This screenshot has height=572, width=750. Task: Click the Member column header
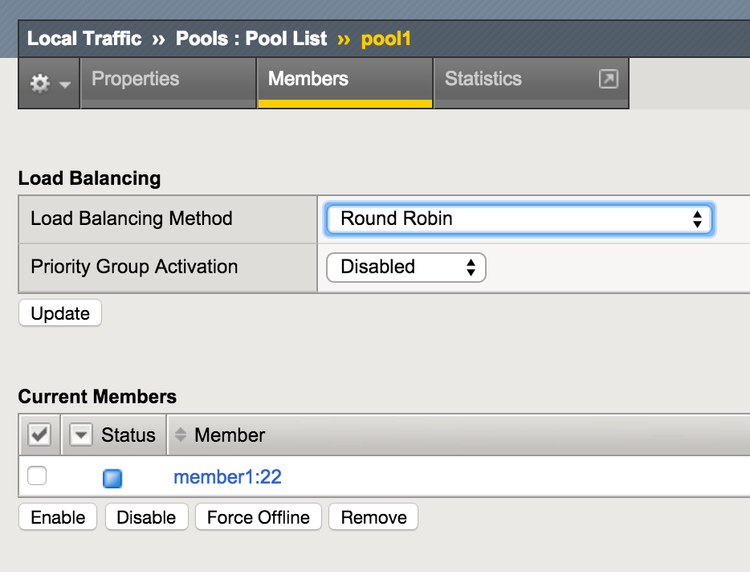tap(230, 435)
